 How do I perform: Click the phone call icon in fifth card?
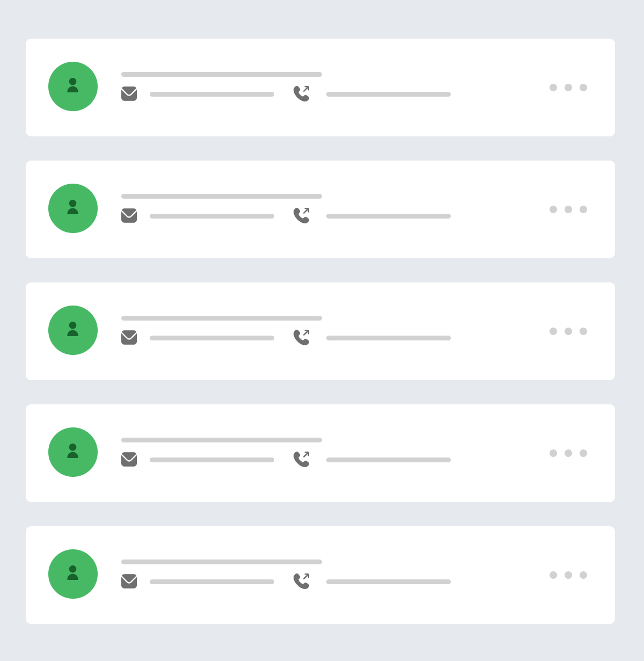(x=301, y=581)
